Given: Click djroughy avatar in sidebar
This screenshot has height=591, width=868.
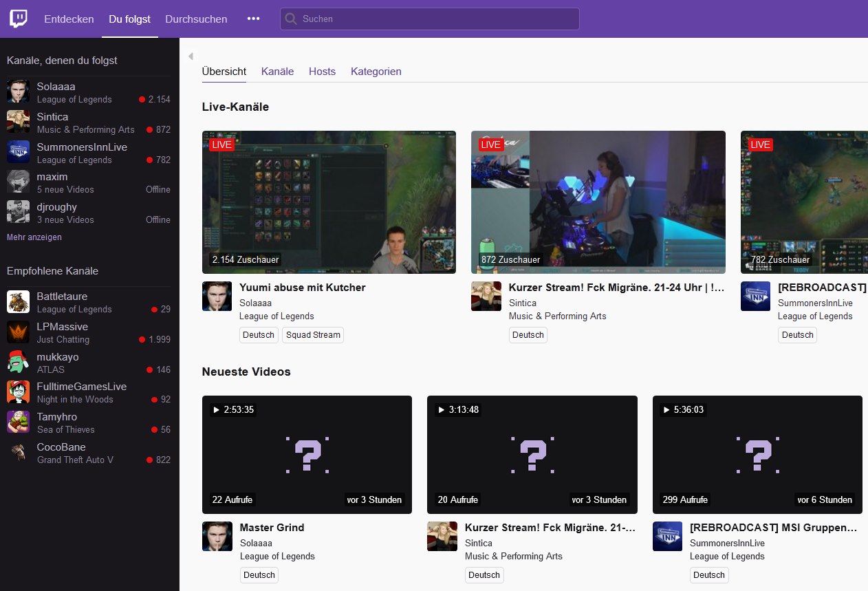Looking at the screenshot, I should coord(18,212).
